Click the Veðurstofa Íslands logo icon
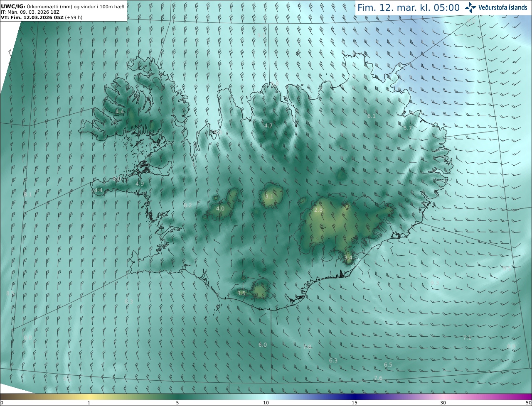 click(x=470, y=7)
